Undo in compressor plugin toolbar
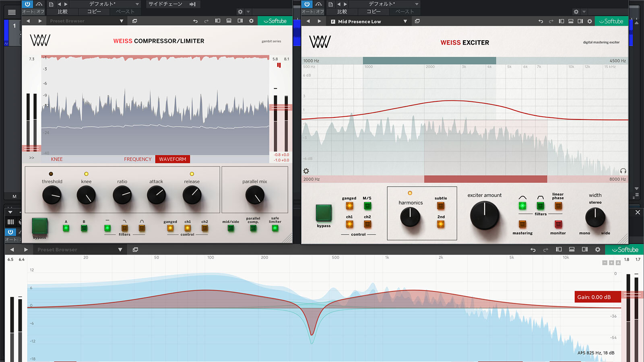644x362 pixels. [x=195, y=21]
